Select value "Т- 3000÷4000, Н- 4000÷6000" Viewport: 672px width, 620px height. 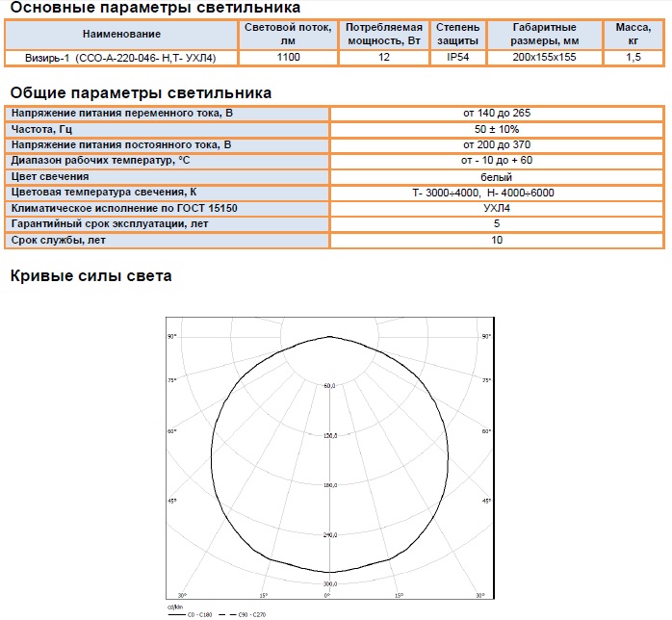483,193
